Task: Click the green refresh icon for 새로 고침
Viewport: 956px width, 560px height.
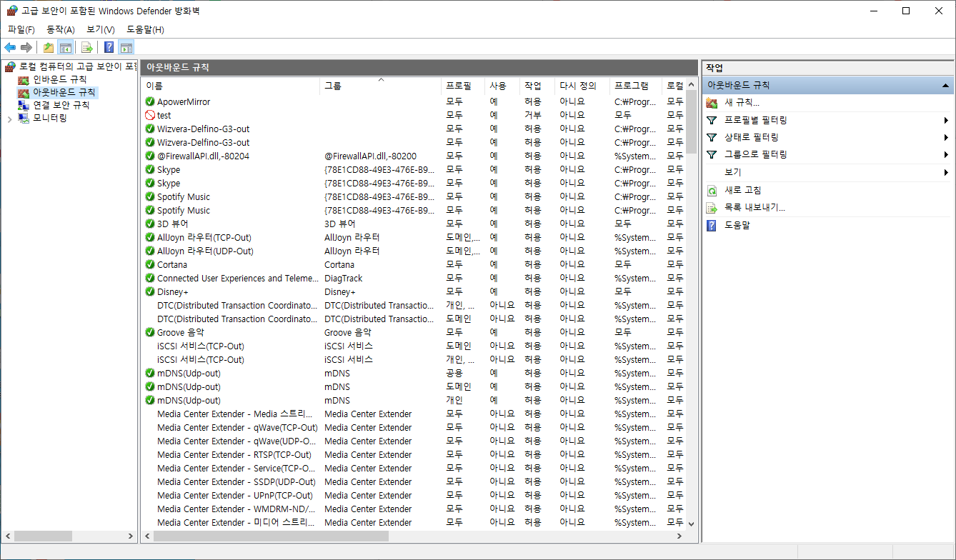Action: 712,191
